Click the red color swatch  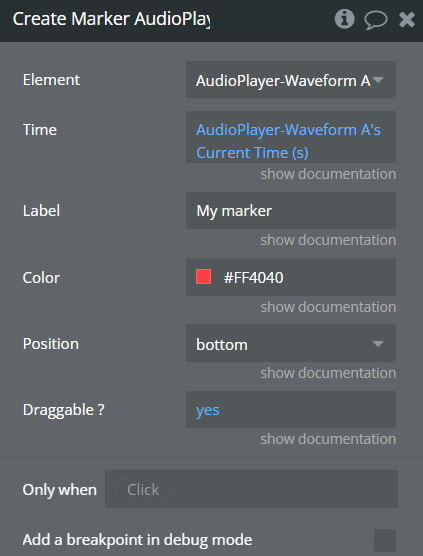click(204, 277)
